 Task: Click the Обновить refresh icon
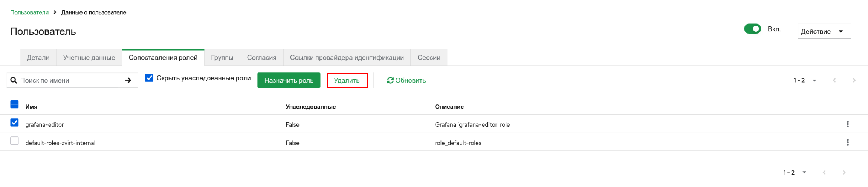(x=390, y=80)
